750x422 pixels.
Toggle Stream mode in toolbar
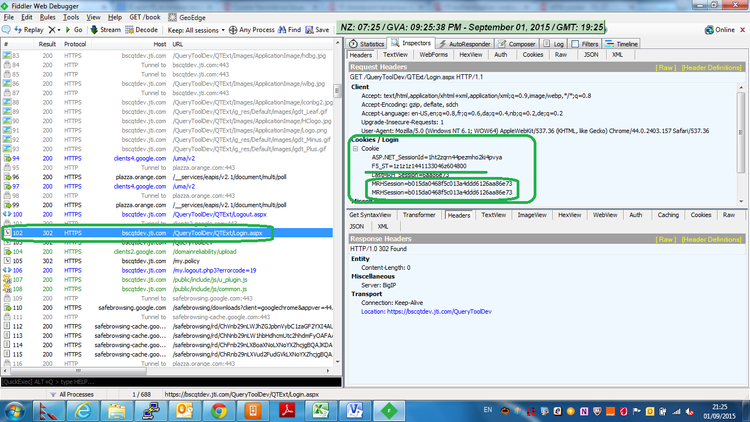tap(106, 30)
